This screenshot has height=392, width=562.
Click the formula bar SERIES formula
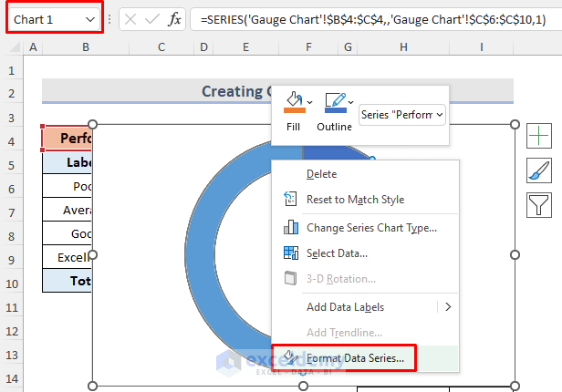373,19
